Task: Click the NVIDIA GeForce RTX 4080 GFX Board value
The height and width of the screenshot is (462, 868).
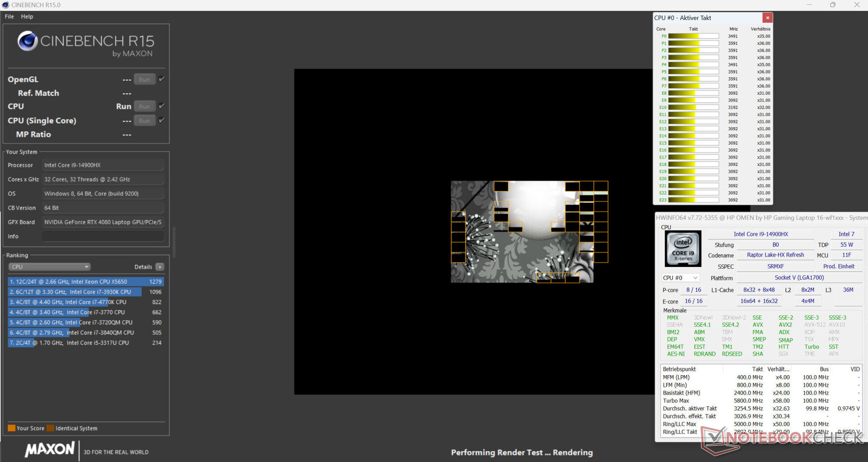Action: (x=103, y=222)
